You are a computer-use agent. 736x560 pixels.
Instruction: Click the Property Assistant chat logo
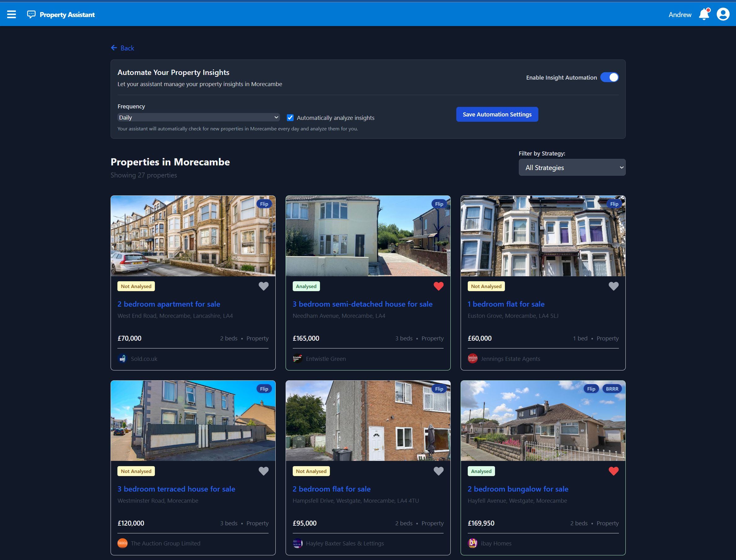coord(31,14)
